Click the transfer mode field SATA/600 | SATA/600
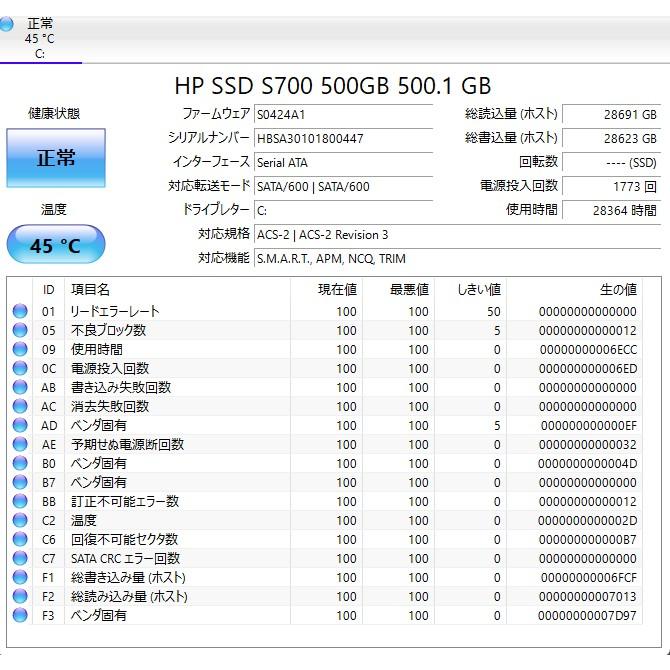The width and height of the screenshot is (670, 670). (x=344, y=186)
